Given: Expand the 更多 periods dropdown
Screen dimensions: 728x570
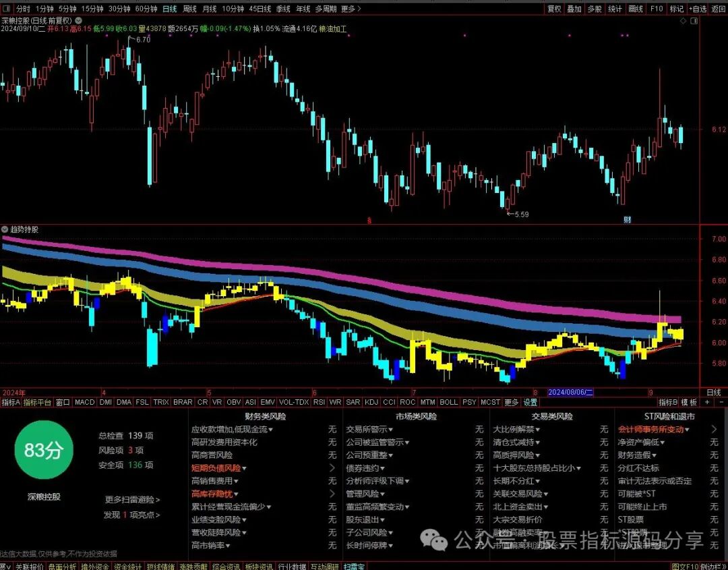Looking at the screenshot, I should (351, 9).
